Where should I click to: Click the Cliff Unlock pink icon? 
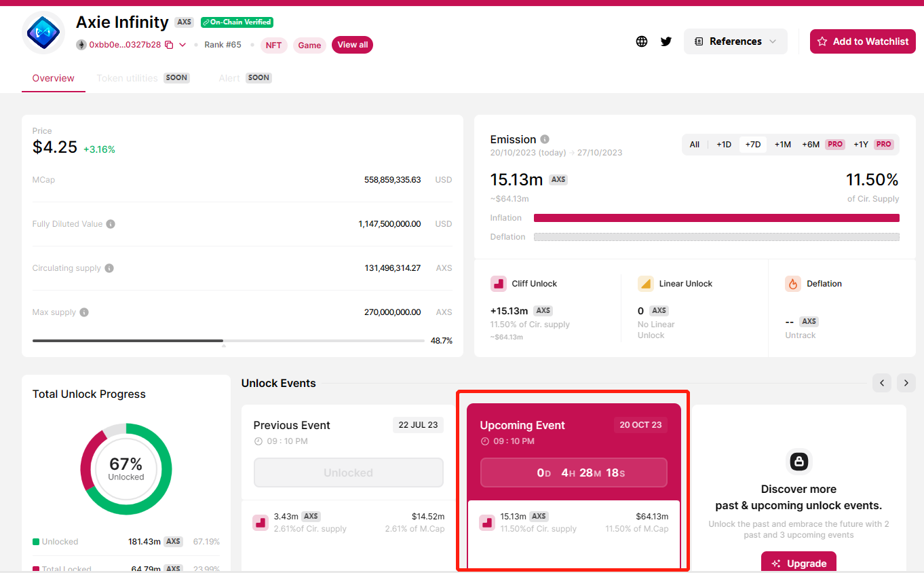coord(498,283)
